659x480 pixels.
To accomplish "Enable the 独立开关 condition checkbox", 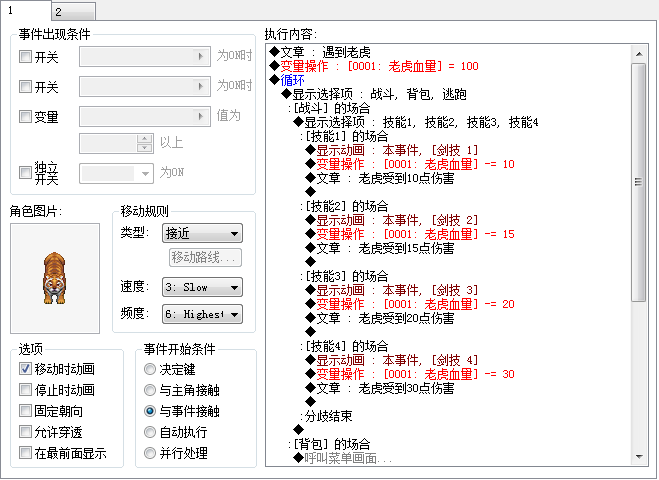I will point(25,172).
